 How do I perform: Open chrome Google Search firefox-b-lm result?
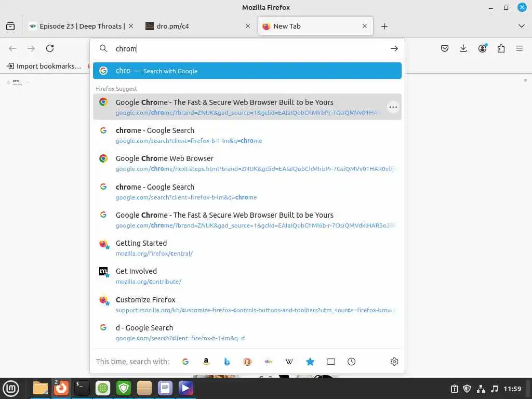247,192
